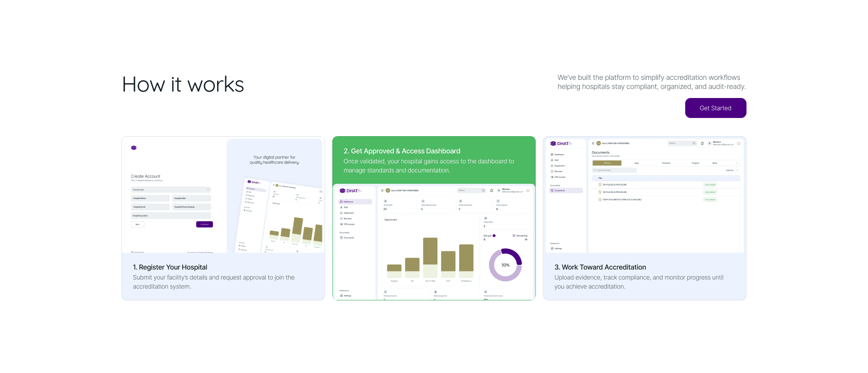
Task: Open the Get Approved & Access Dashboard heading
Action: pos(402,151)
